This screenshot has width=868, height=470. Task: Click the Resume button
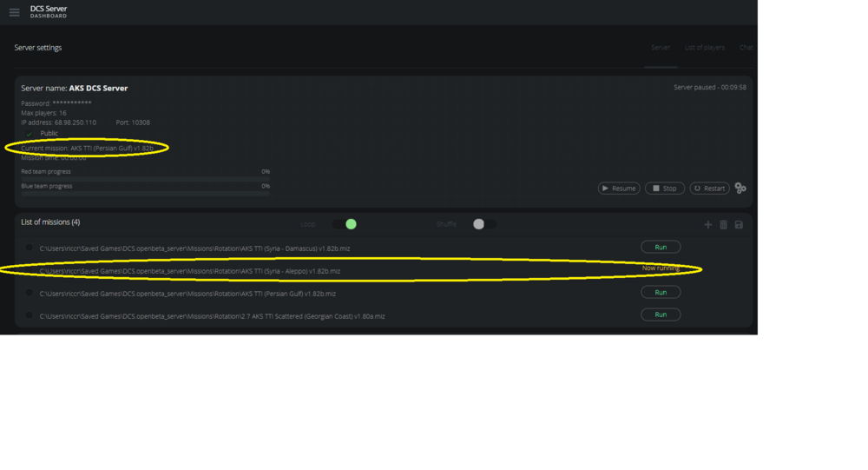click(x=619, y=189)
